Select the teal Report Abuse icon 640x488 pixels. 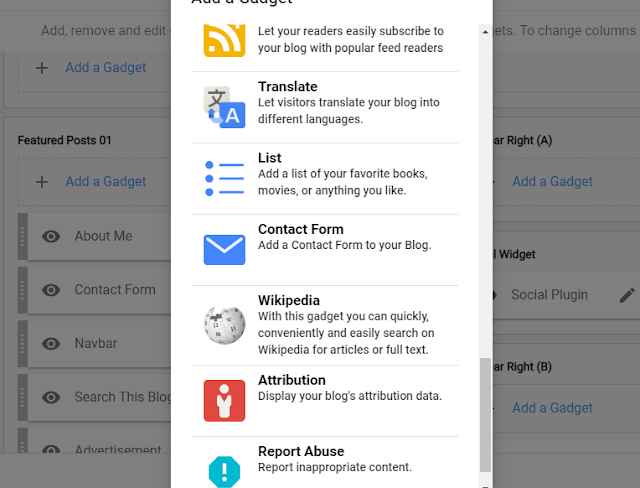(x=224, y=472)
